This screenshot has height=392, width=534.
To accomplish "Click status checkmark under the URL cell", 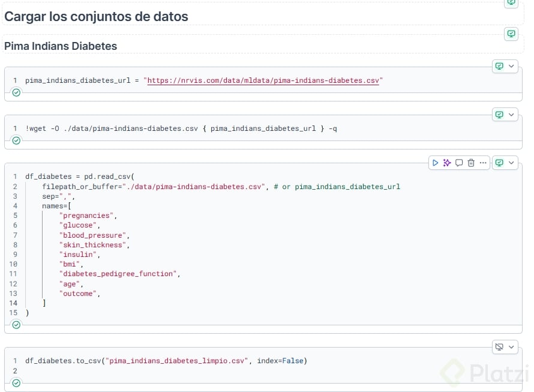I will pos(16,92).
